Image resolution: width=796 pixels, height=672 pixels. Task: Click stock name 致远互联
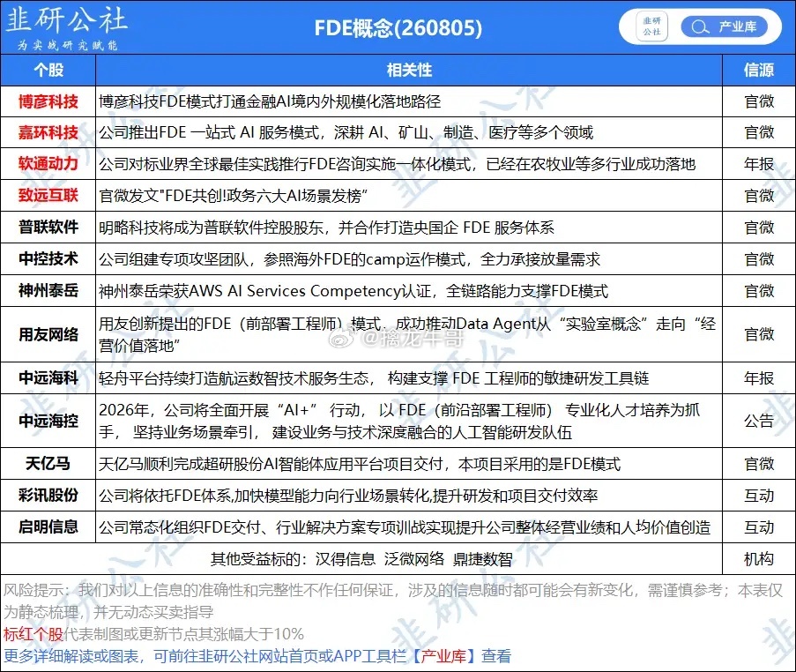(x=48, y=195)
